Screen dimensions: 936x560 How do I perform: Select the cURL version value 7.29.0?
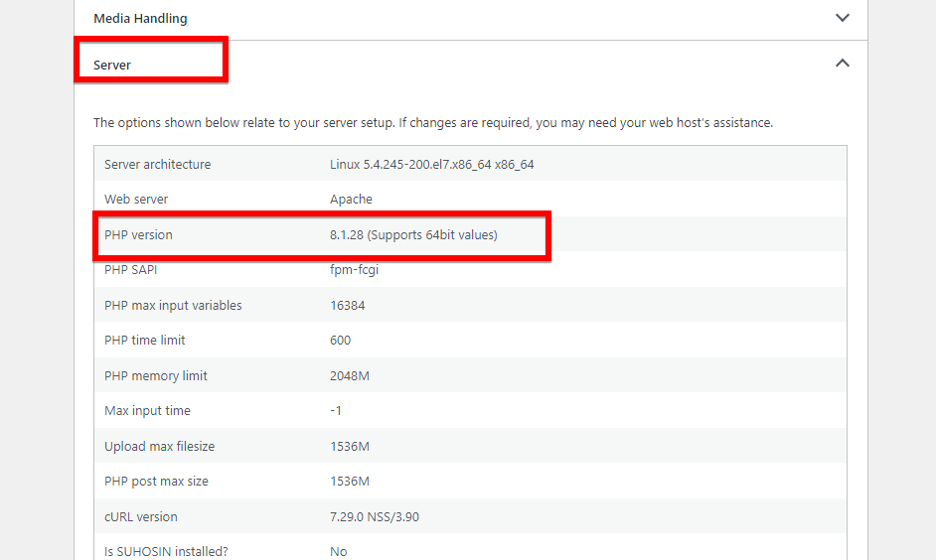coord(382,516)
